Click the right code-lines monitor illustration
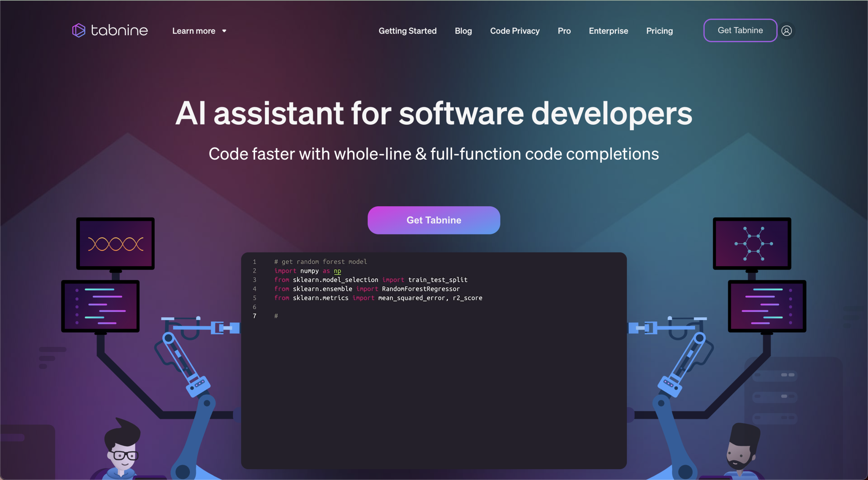The image size is (868, 480). click(767, 306)
